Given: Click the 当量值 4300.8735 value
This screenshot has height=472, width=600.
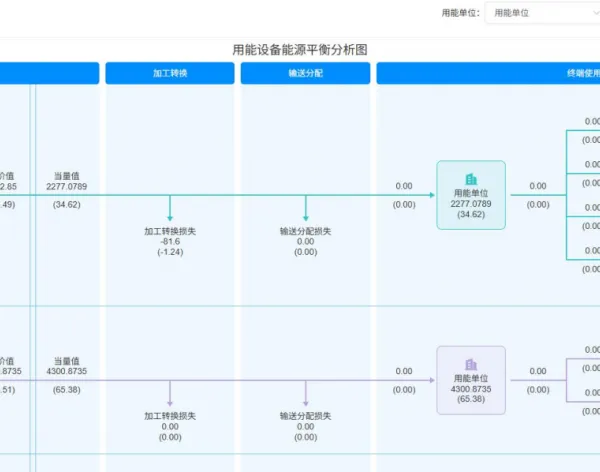Looking at the screenshot, I should [x=67, y=371].
